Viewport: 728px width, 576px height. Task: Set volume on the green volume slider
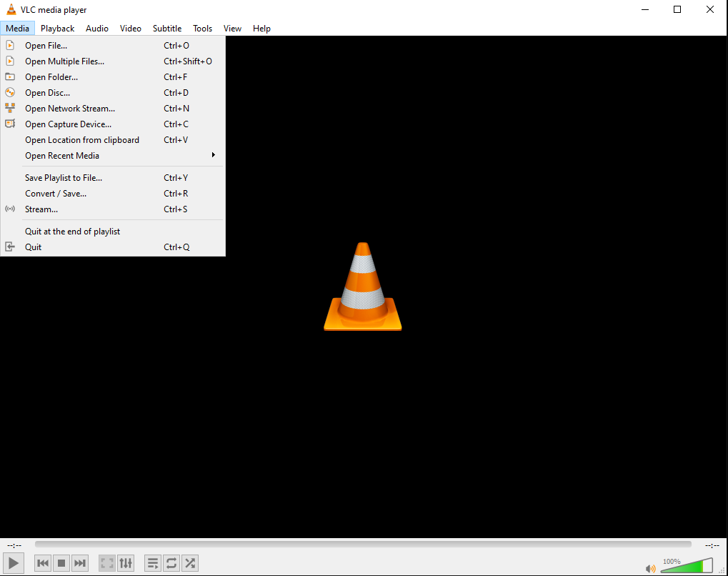(687, 565)
